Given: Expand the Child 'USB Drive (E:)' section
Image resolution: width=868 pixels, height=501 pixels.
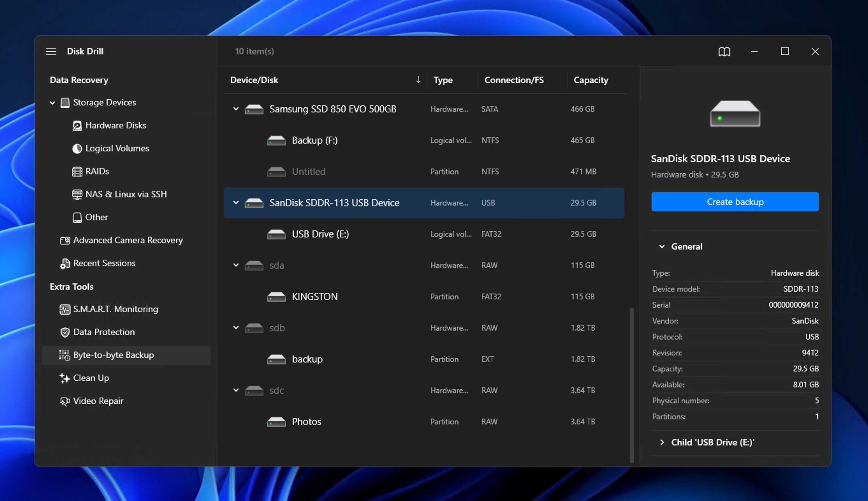Looking at the screenshot, I should pos(662,443).
